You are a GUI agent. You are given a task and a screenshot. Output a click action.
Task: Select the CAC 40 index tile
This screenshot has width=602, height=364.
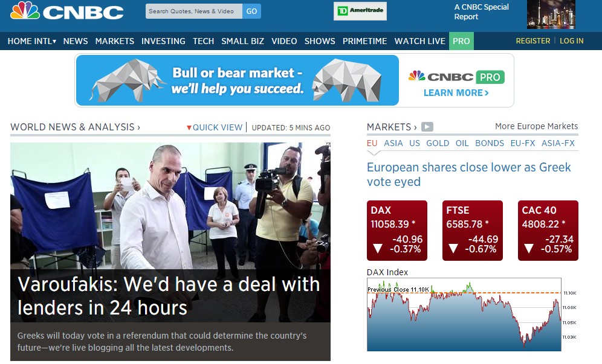[548, 231]
